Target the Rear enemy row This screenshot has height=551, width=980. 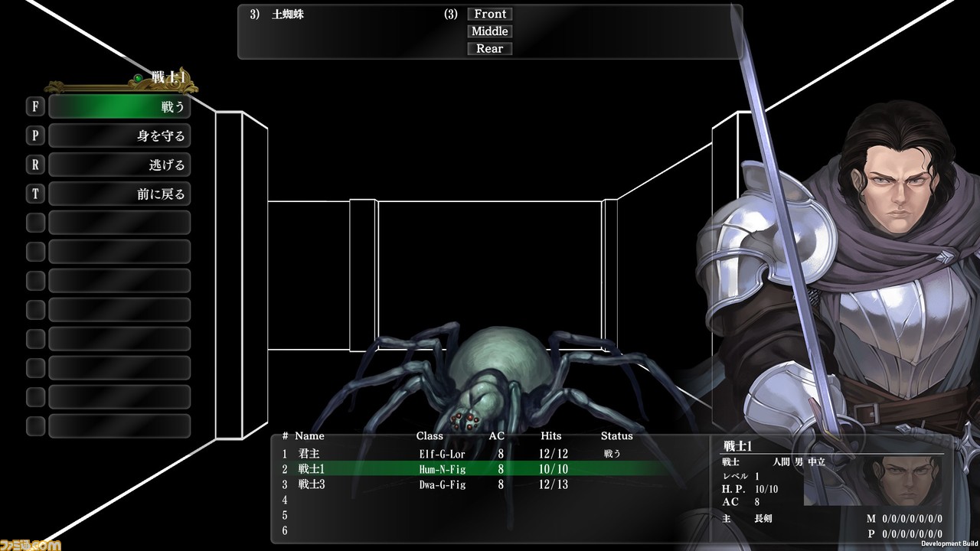pos(490,48)
